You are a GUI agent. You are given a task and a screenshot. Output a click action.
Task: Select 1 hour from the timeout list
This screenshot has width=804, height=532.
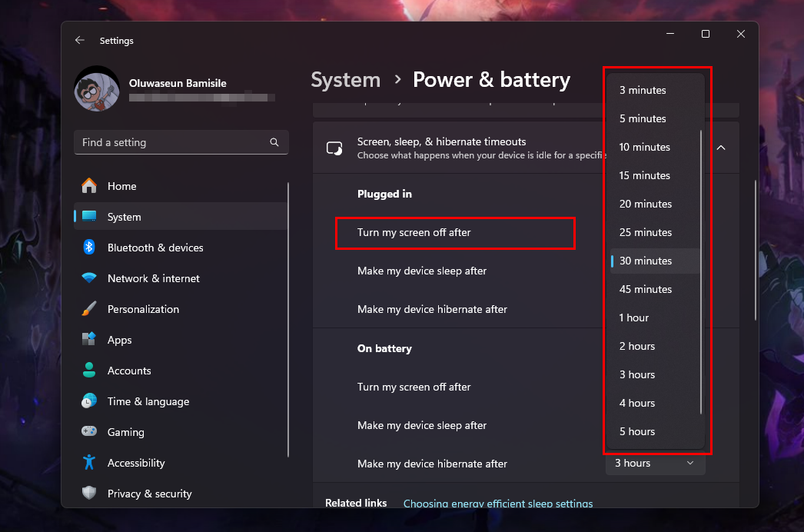(x=633, y=318)
